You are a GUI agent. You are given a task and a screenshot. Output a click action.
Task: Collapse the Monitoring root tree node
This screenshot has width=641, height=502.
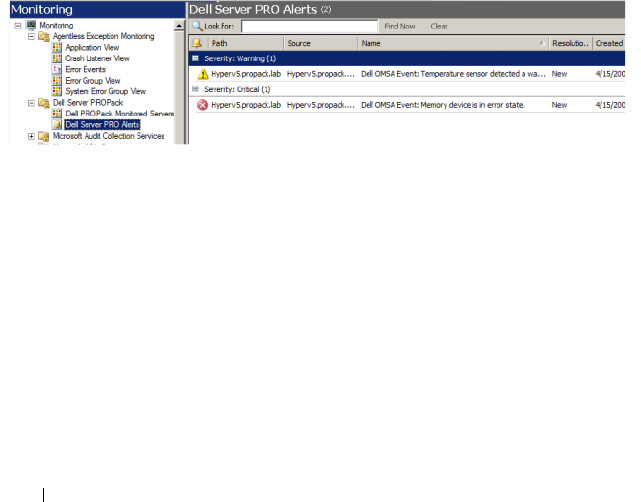pos(18,25)
